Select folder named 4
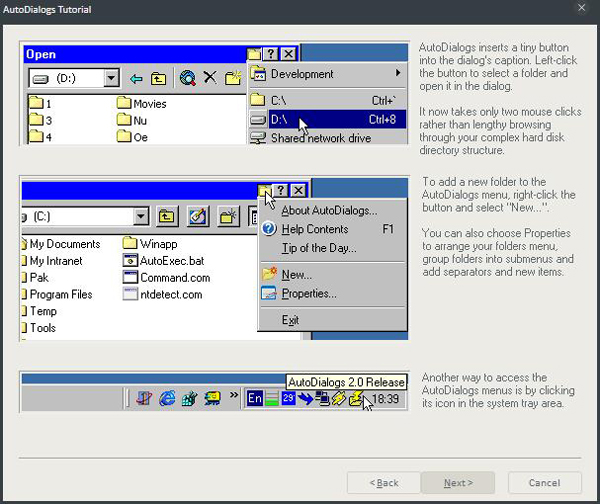The width and height of the screenshot is (600, 504). click(40, 137)
